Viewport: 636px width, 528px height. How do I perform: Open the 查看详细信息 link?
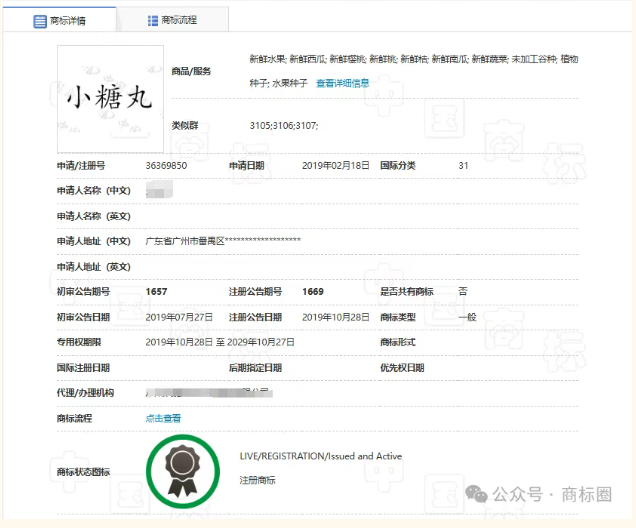(x=343, y=83)
